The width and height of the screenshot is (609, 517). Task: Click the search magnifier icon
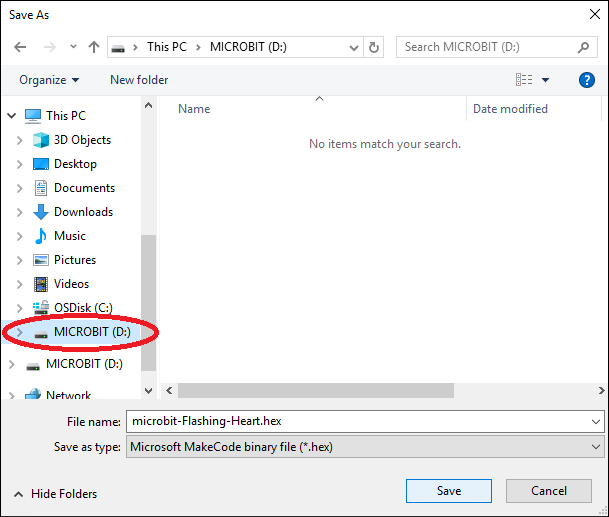click(585, 47)
